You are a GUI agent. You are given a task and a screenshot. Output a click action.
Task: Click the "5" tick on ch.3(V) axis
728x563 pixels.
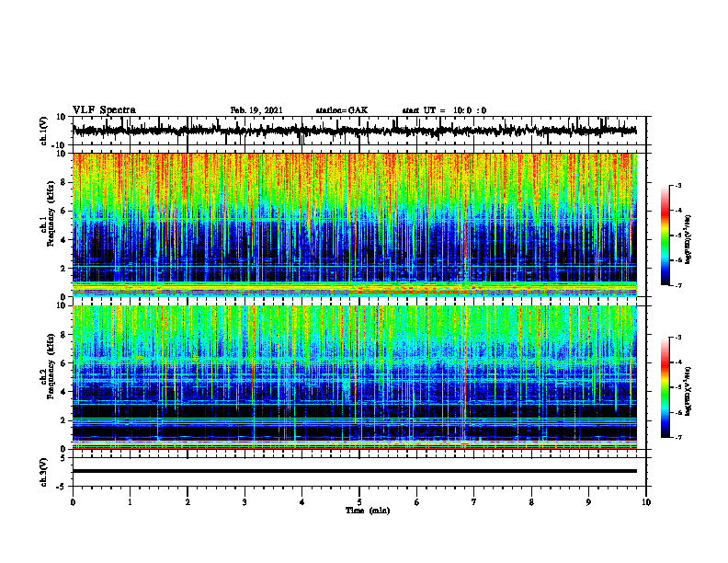64,458
